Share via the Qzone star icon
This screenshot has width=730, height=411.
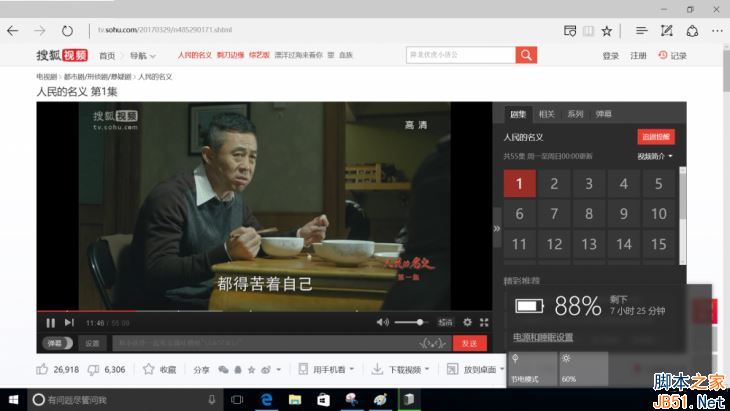[251, 370]
